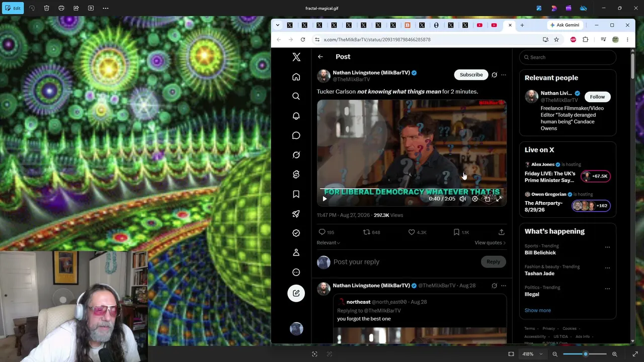Expand the Relevant replies sort dropdown
This screenshot has width=644, height=362.
point(328,243)
